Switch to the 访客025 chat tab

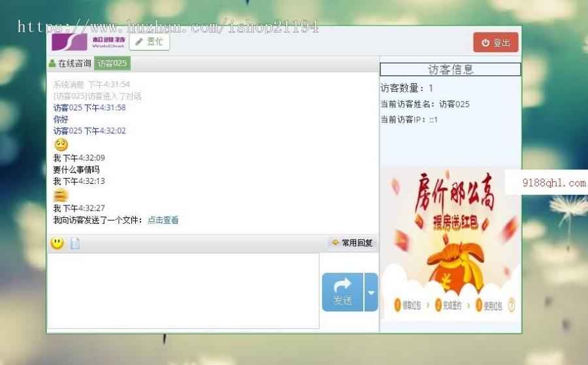[112, 63]
